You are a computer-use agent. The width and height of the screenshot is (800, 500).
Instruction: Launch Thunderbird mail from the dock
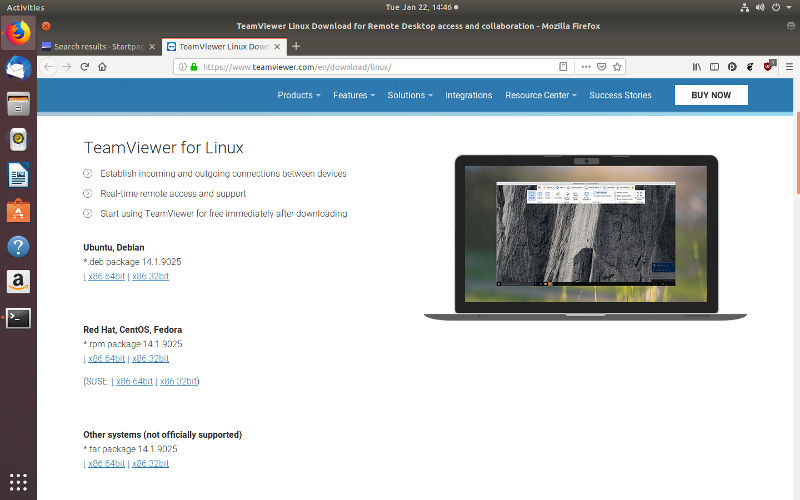tap(18, 68)
